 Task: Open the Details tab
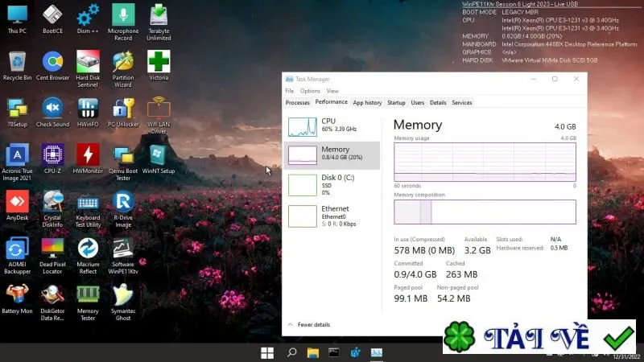(x=438, y=103)
